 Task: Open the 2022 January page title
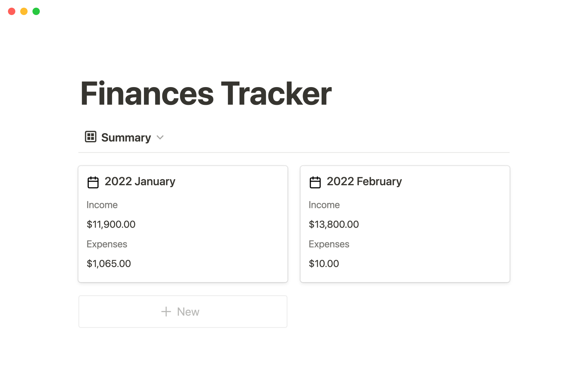(140, 181)
